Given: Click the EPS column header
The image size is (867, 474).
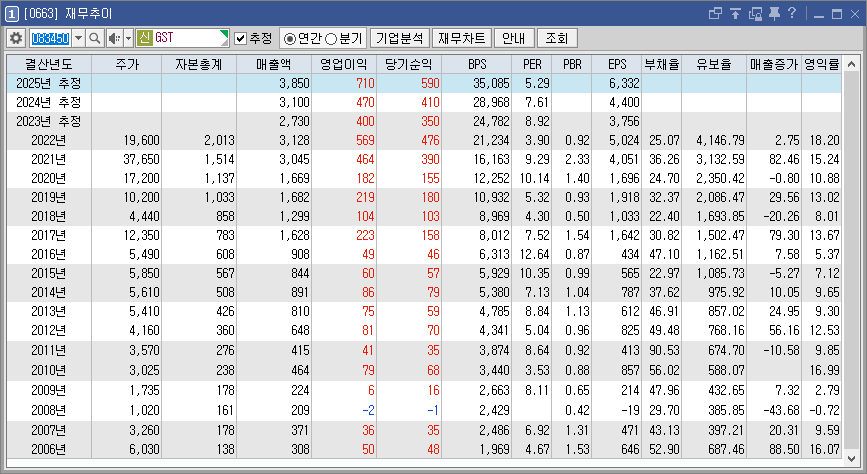Looking at the screenshot, I should click(x=617, y=64).
